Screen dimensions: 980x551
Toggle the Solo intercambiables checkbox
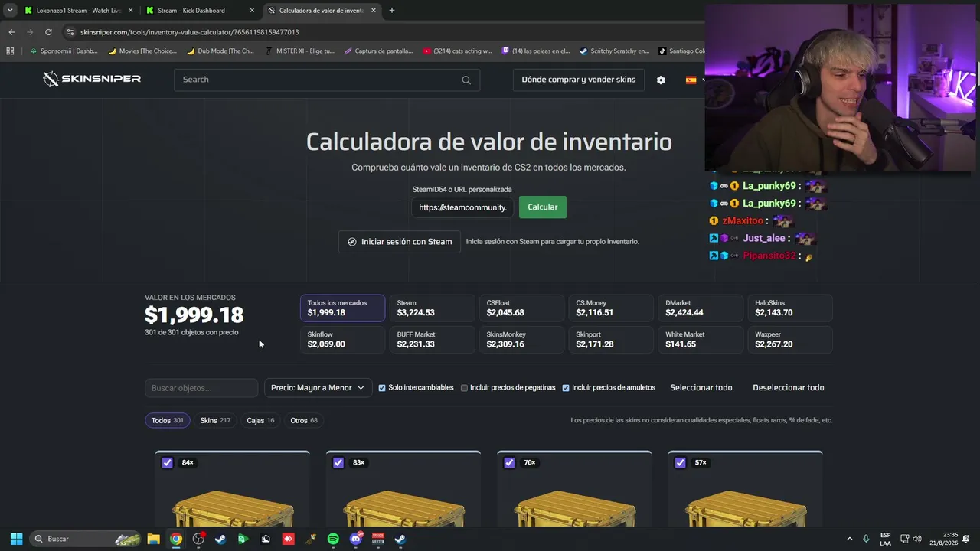(382, 388)
